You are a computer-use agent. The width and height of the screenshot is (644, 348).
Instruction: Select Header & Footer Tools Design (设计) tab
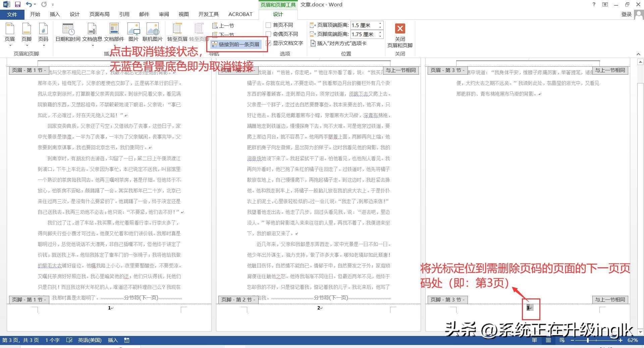coord(278,14)
